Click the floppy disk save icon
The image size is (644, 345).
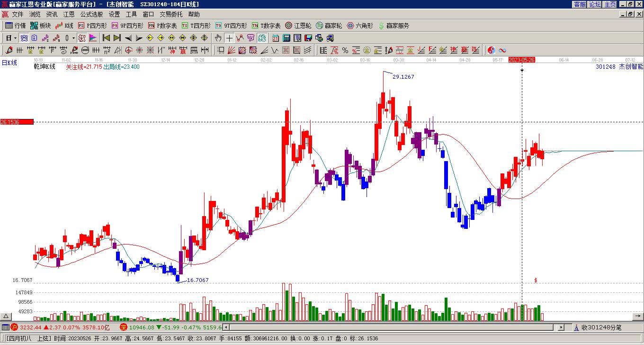pos(308,38)
